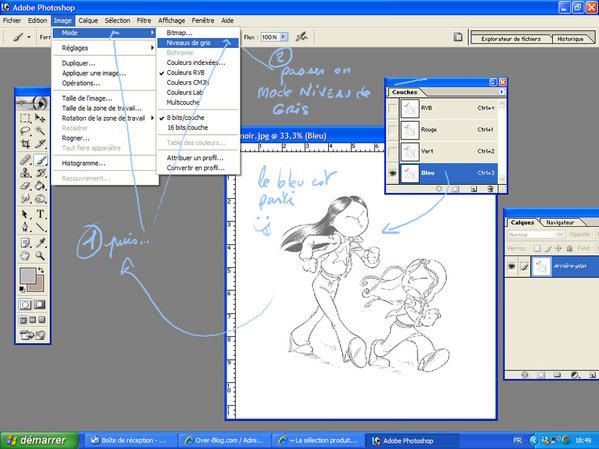The width and height of the screenshot is (599, 449).
Task: Select the Move tool
Action: click(40, 117)
